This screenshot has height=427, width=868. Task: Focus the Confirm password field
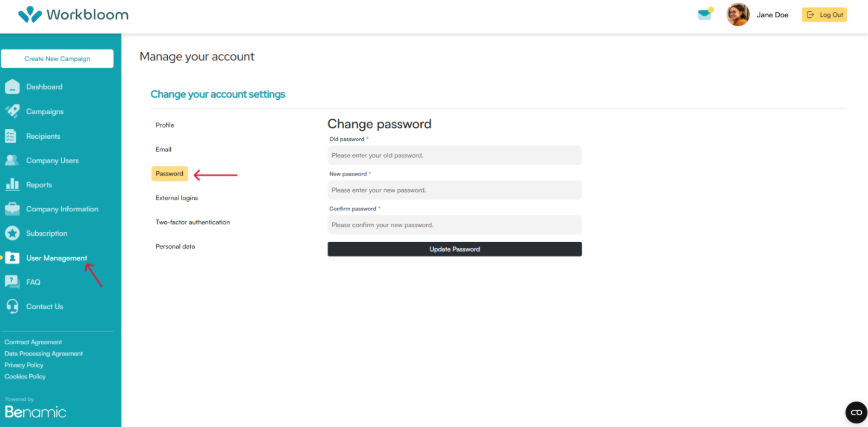pyautogui.click(x=454, y=225)
